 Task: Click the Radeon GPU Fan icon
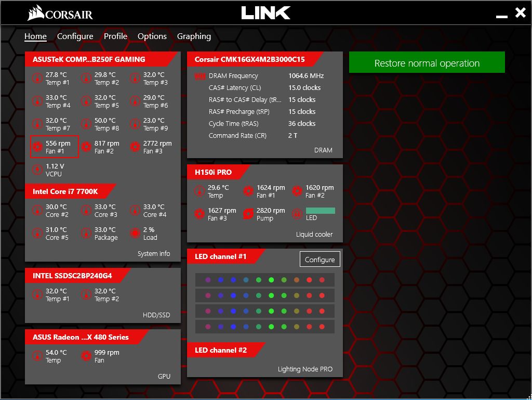pos(86,356)
